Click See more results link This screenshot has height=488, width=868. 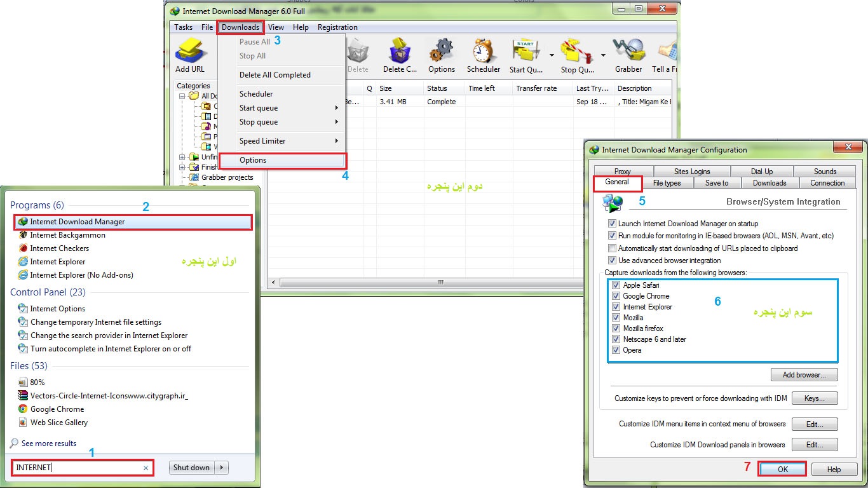[49, 444]
